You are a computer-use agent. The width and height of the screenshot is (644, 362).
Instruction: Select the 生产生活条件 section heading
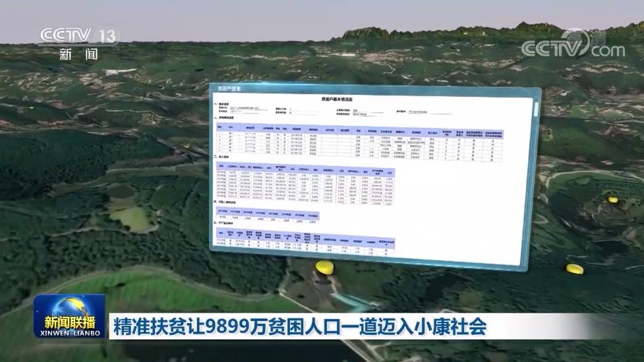tap(225, 224)
